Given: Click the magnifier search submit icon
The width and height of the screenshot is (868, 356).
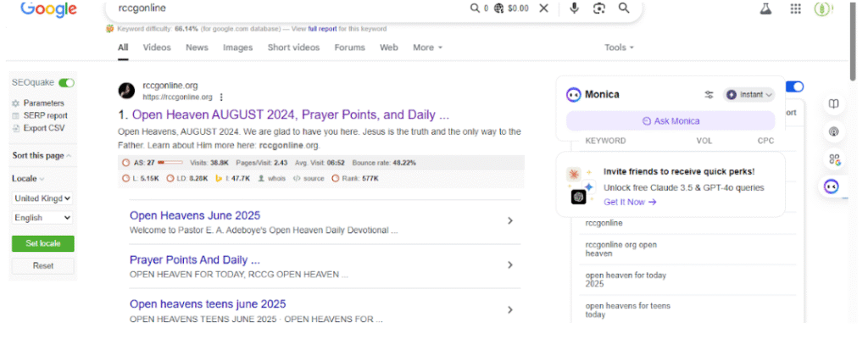Looking at the screenshot, I should [624, 8].
